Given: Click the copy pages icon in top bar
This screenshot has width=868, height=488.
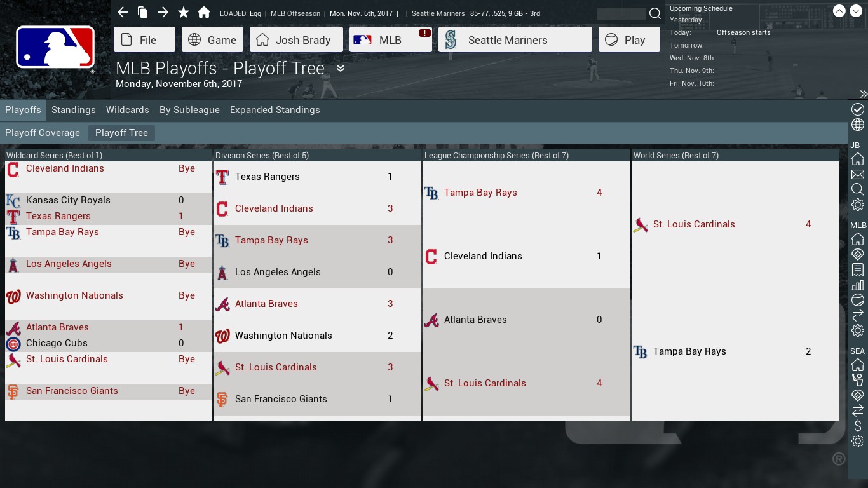Looking at the screenshot, I should coord(143,13).
